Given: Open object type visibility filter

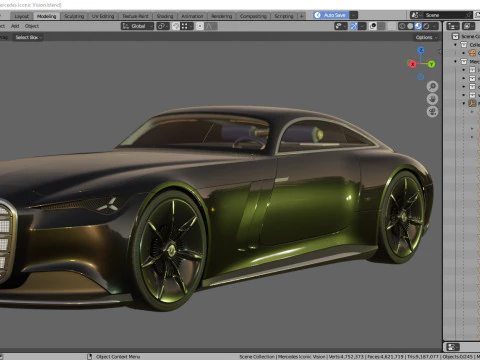Looking at the screenshot, I should [x=341, y=26].
